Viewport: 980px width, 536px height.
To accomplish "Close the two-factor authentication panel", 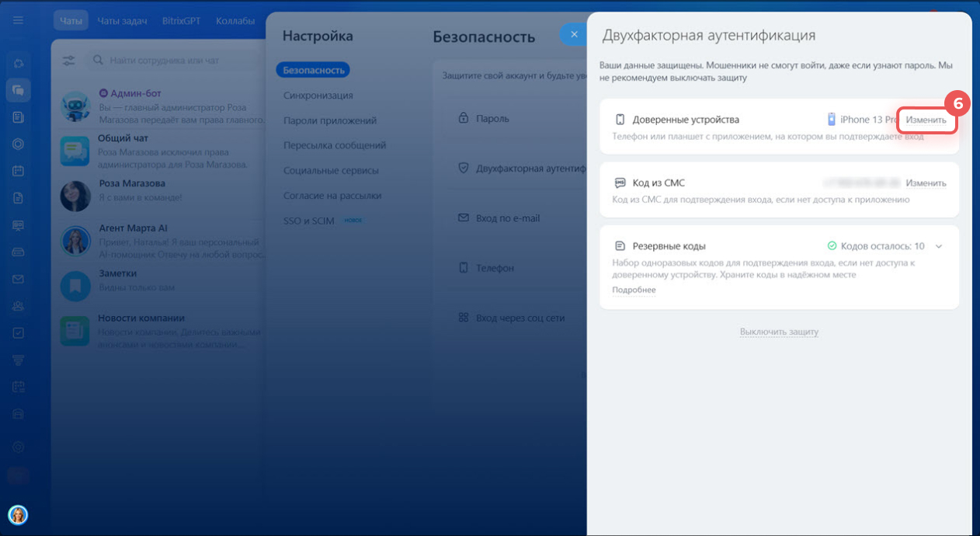I will (x=574, y=34).
